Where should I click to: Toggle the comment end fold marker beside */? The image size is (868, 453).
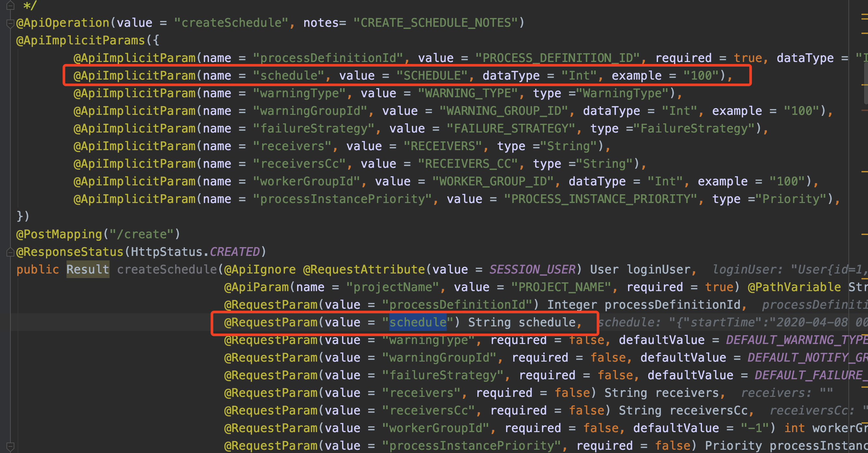tap(10, 6)
